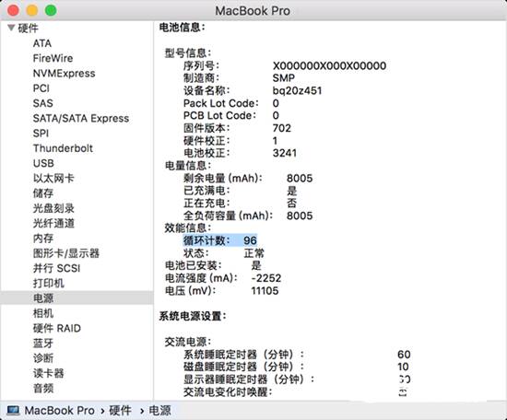Collapse the 硬件 disclosure triangle
Screen dimensions: 507x420
11,28
